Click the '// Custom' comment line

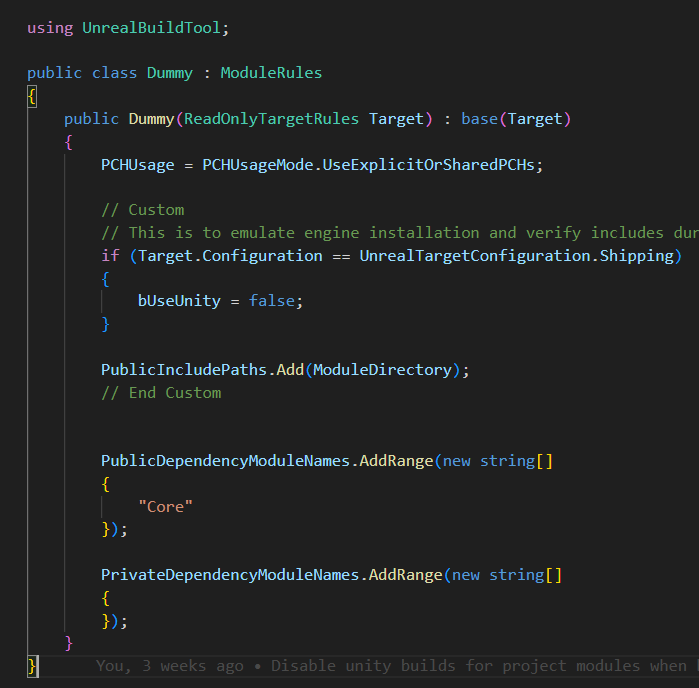[143, 210]
